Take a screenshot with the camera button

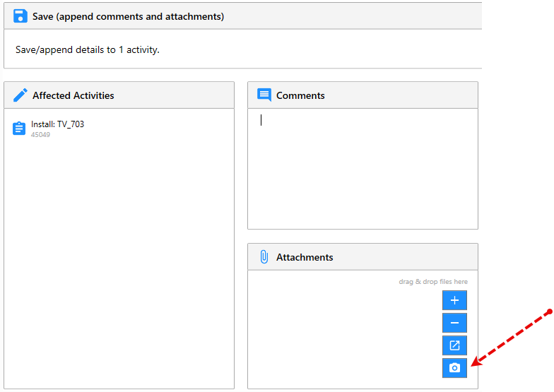click(454, 368)
